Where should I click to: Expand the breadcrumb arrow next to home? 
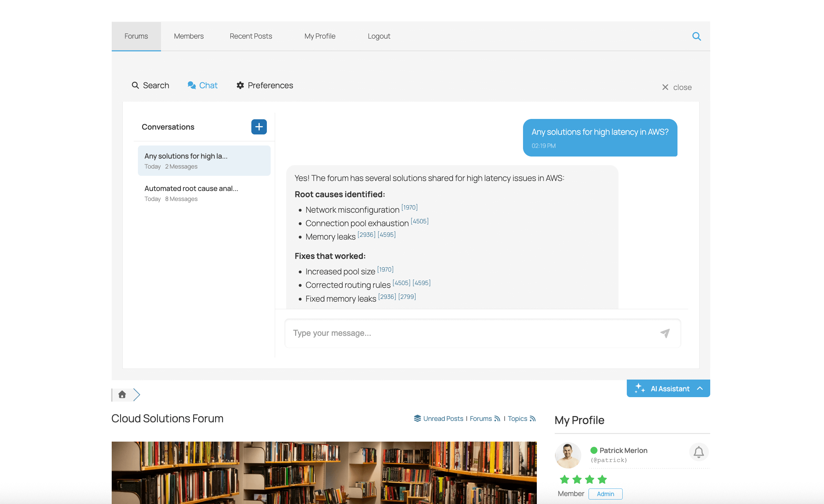pyautogui.click(x=137, y=394)
